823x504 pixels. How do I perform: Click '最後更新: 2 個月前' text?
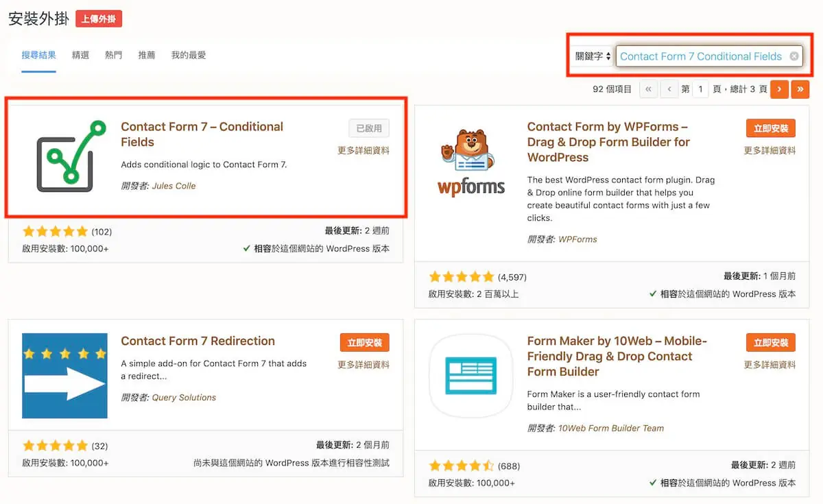(x=353, y=445)
